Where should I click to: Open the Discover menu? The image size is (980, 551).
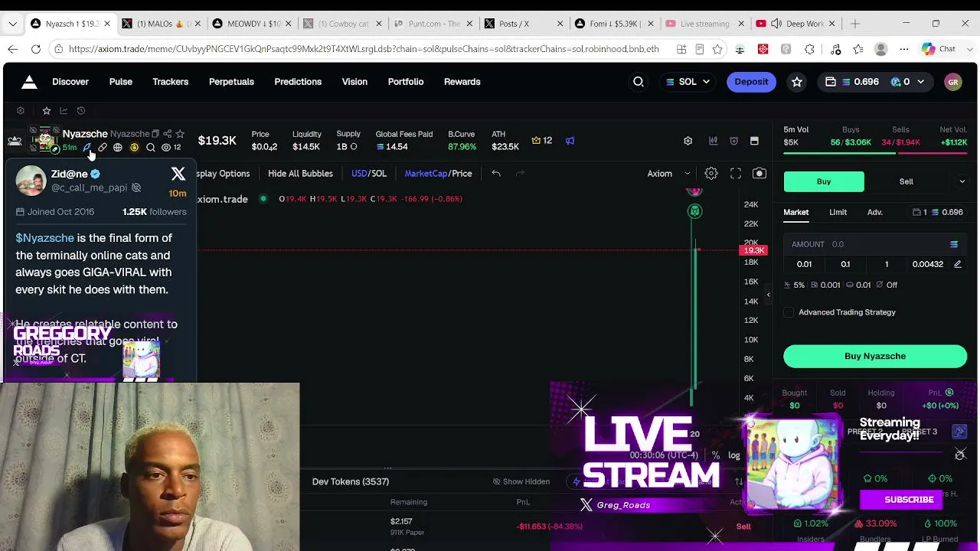70,82
